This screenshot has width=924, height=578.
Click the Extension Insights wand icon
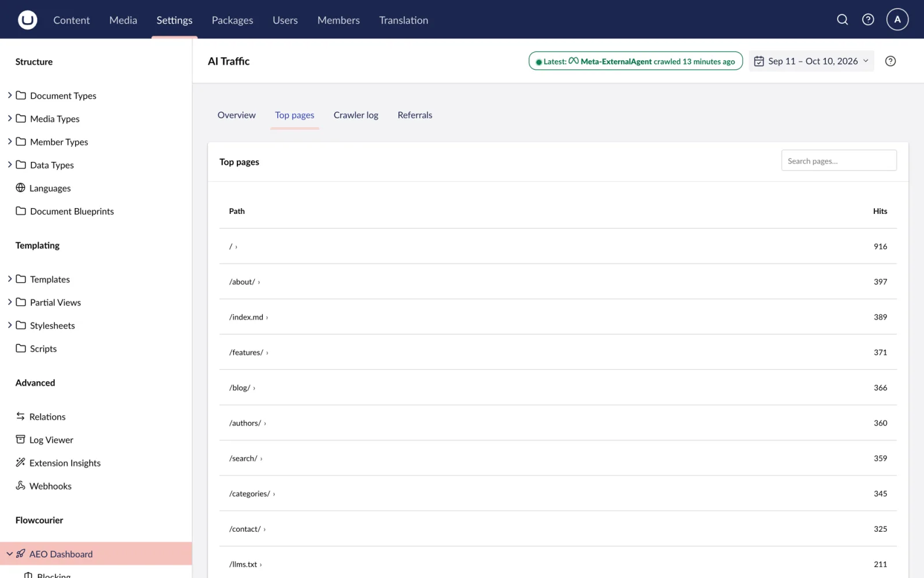pyautogui.click(x=21, y=462)
